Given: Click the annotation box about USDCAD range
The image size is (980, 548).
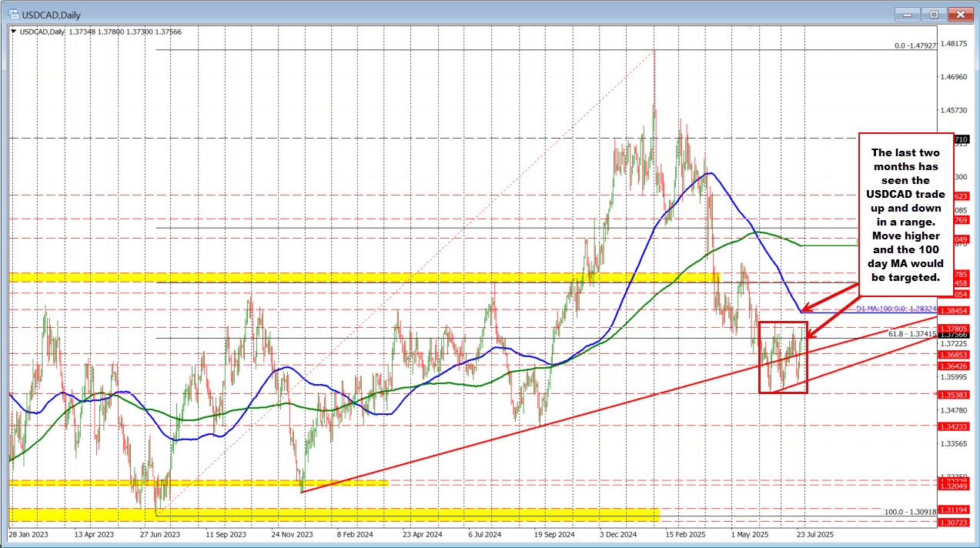Looking at the screenshot, I should pyautogui.click(x=905, y=213).
